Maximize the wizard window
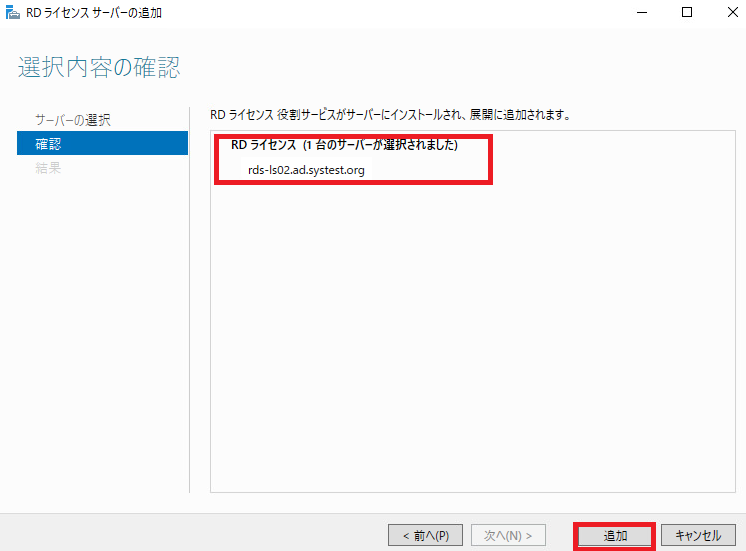This screenshot has width=746, height=551. pyautogui.click(x=687, y=12)
